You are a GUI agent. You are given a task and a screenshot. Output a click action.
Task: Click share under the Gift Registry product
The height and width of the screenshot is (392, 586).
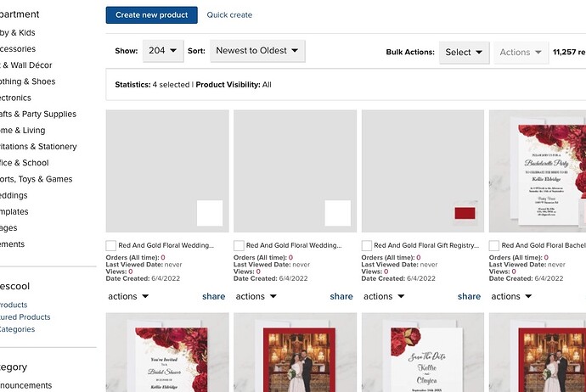coord(469,296)
